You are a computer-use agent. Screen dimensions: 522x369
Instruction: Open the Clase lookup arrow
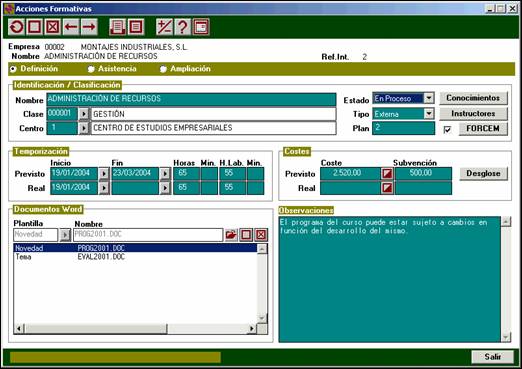tap(84, 114)
